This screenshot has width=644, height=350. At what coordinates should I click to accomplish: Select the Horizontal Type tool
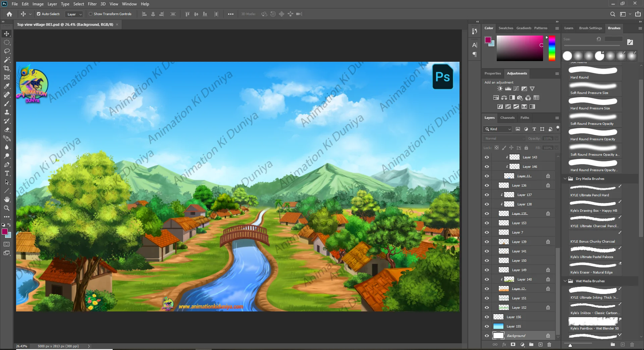[7, 173]
